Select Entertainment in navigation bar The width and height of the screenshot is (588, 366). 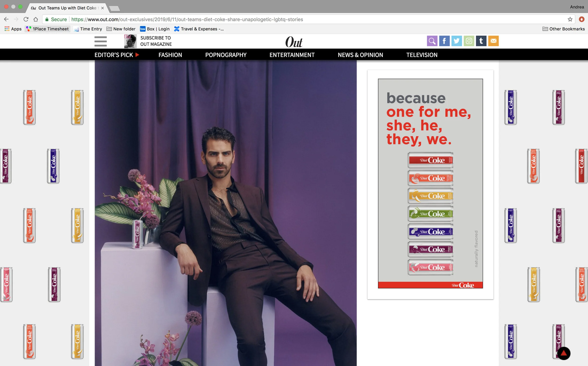click(292, 55)
